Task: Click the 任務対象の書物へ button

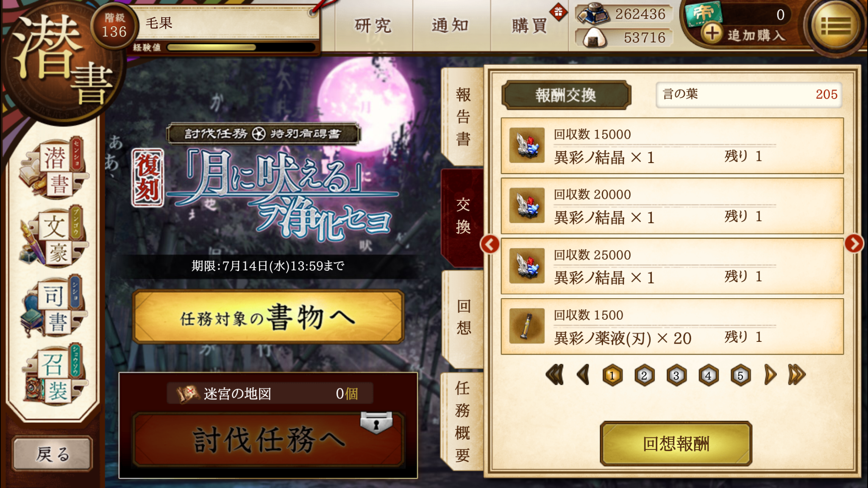Action: coord(268,317)
